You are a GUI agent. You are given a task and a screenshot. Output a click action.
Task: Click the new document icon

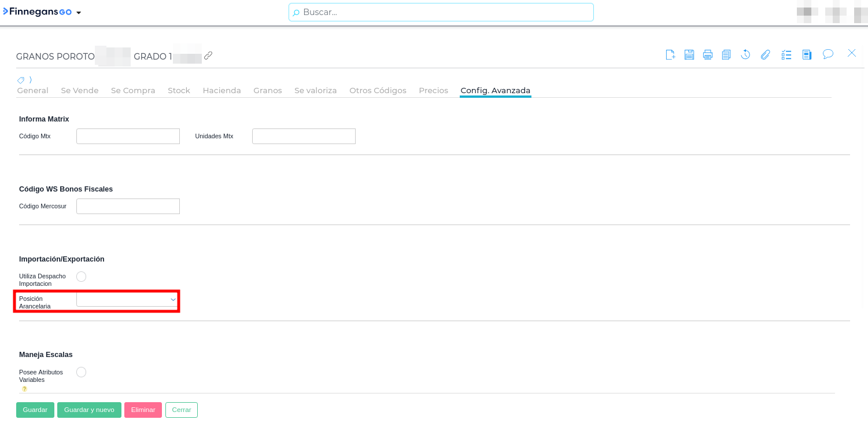click(x=670, y=55)
